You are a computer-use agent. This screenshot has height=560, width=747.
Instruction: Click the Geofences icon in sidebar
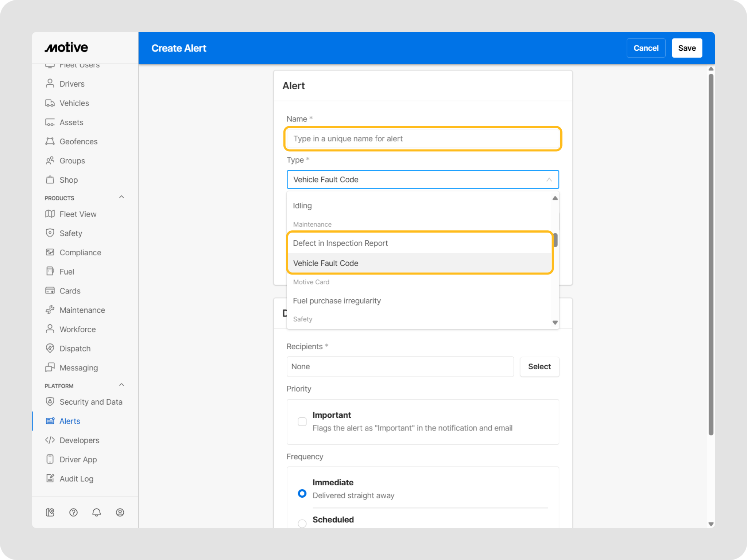50,141
